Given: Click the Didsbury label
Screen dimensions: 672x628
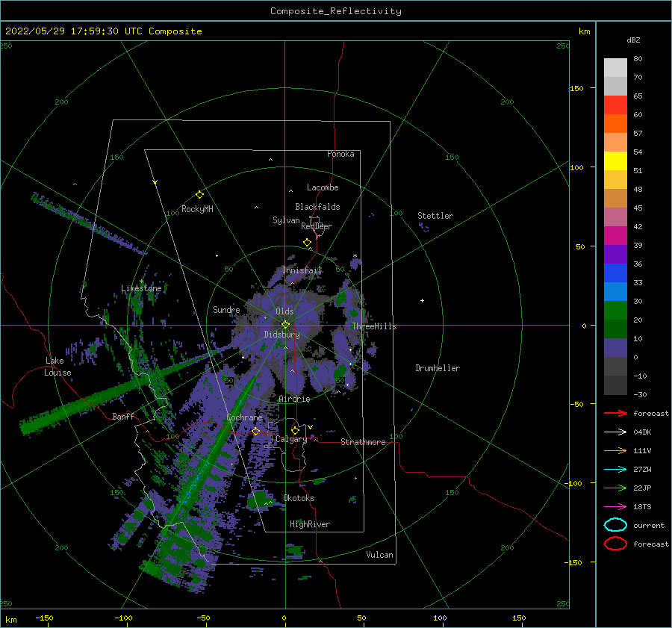Looking at the screenshot, I should 281,335.
